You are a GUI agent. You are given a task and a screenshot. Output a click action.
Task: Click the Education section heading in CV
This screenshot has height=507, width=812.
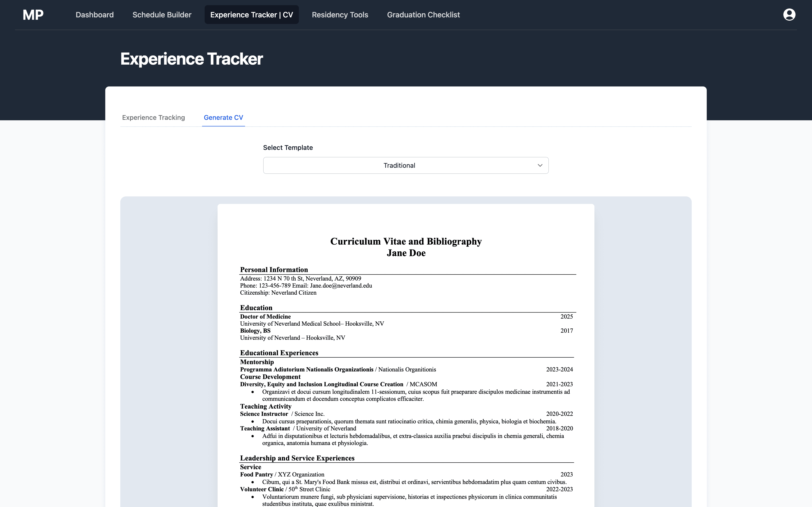pyautogui.click(x=256, y=308)
